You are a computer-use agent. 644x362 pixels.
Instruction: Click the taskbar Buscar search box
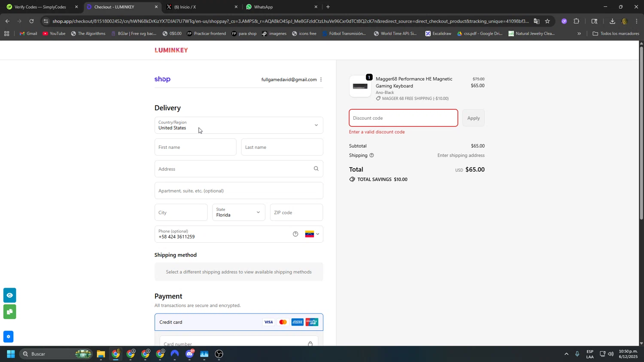pyautogui.click(x=56, y=354)
